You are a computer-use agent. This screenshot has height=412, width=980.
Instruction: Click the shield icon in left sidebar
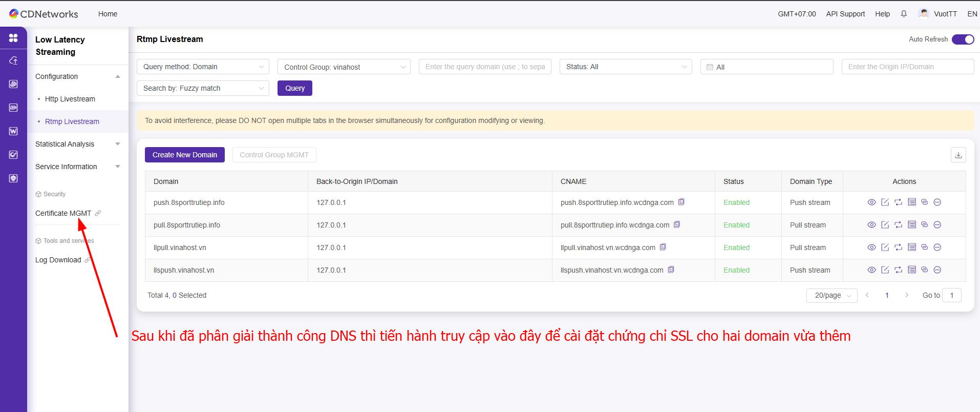13,178
